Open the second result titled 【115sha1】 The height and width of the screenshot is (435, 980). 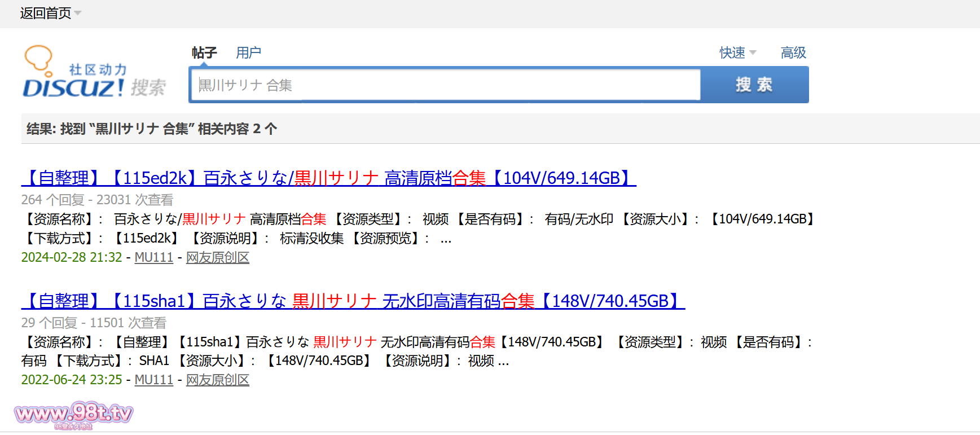click(353, 301)
